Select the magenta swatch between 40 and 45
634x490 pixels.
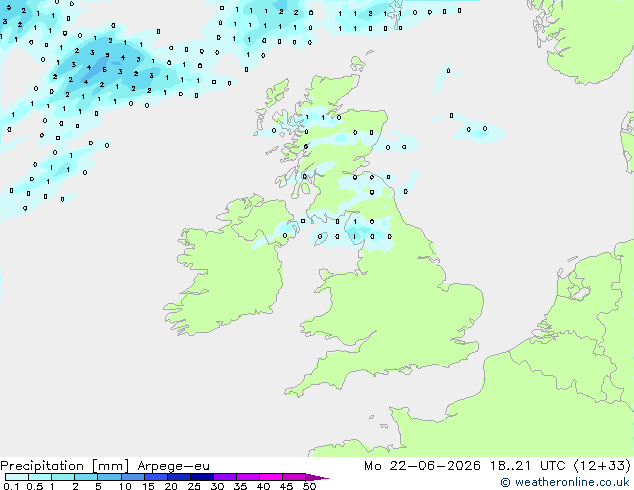[x=270, y=477]
